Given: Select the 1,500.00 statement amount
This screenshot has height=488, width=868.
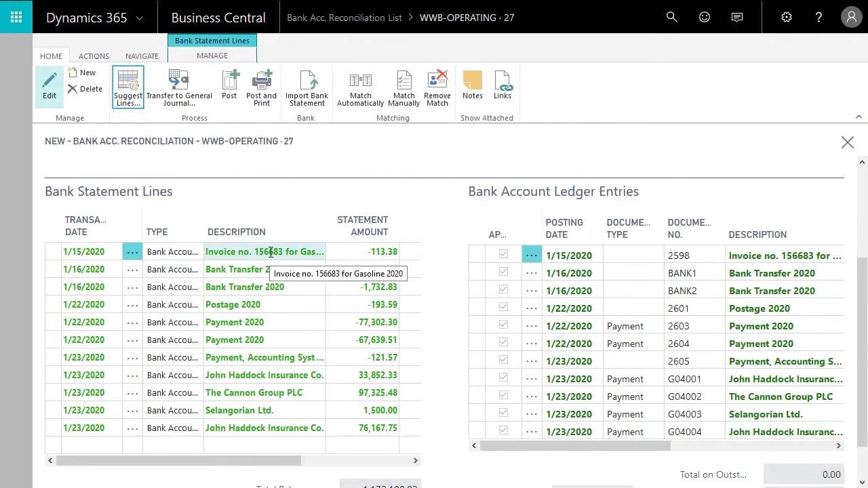Looking at the screenshot, I should [362, 410].
